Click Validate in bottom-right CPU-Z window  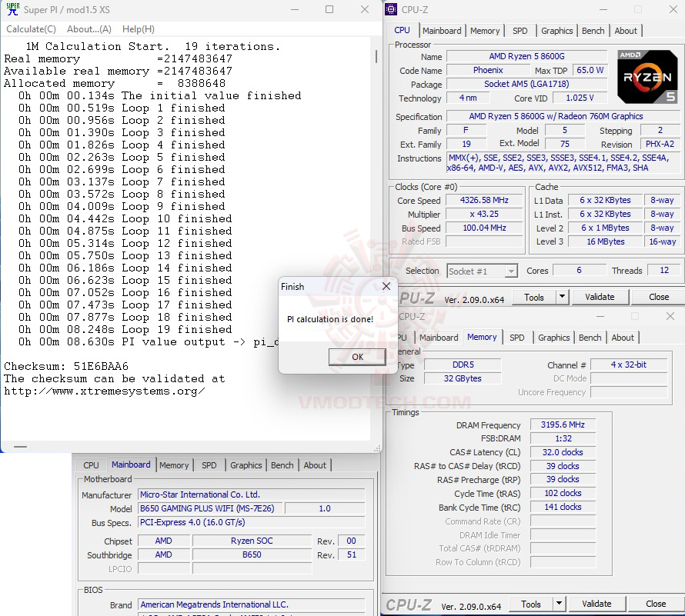(x=596, y=604)
